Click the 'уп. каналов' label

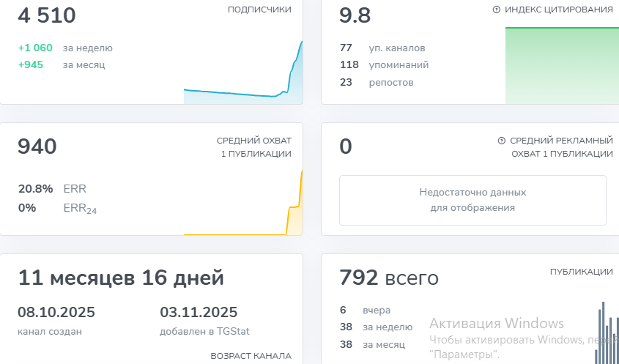click(397, 48)
